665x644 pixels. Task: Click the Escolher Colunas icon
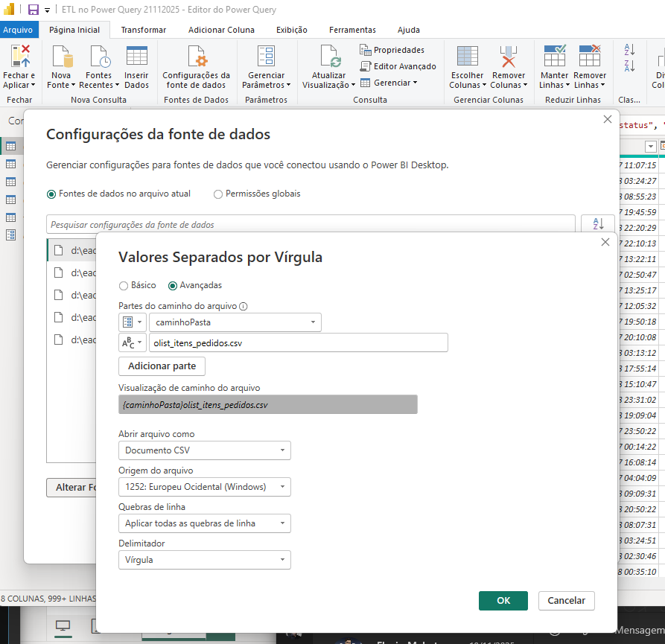(x=467, y=57)
